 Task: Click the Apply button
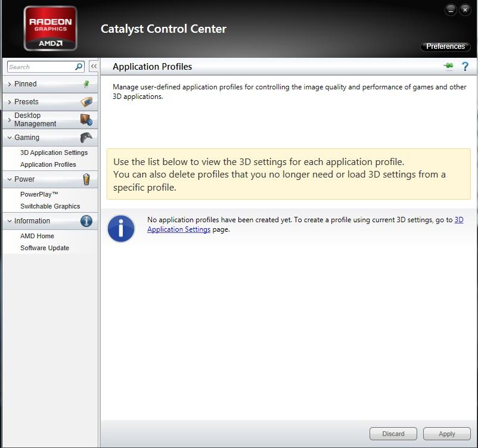pos(447,434)
